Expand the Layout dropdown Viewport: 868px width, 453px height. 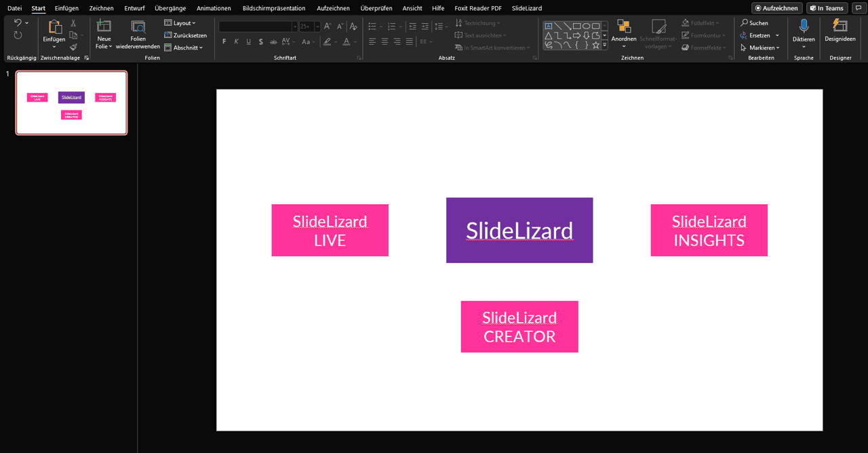point(180,23)
